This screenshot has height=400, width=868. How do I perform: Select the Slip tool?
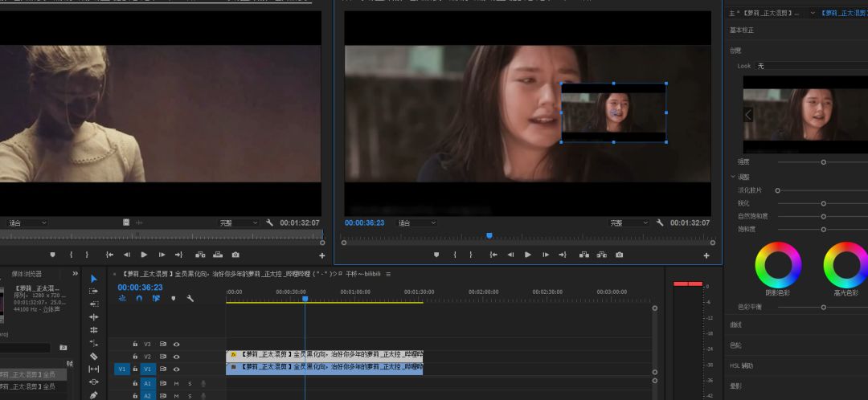pos(93,369)
